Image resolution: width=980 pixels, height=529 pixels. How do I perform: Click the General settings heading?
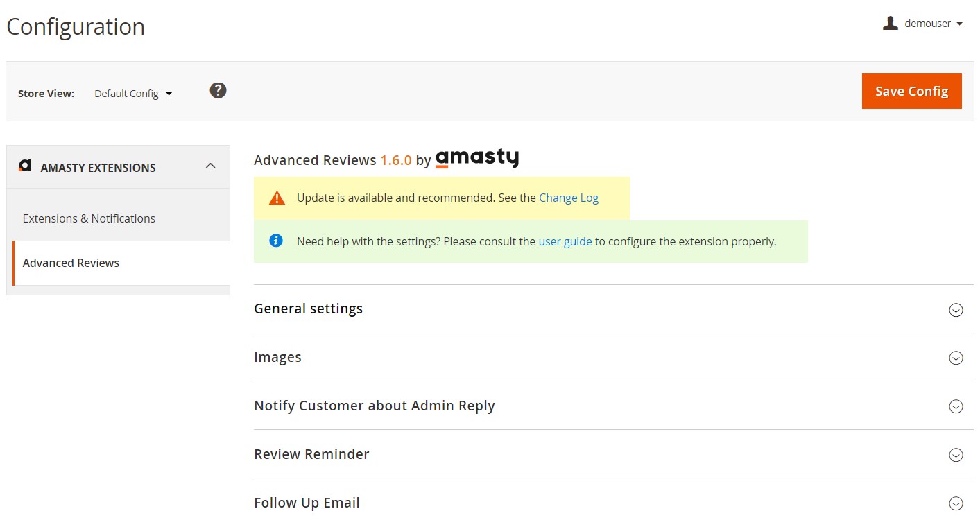309,309
